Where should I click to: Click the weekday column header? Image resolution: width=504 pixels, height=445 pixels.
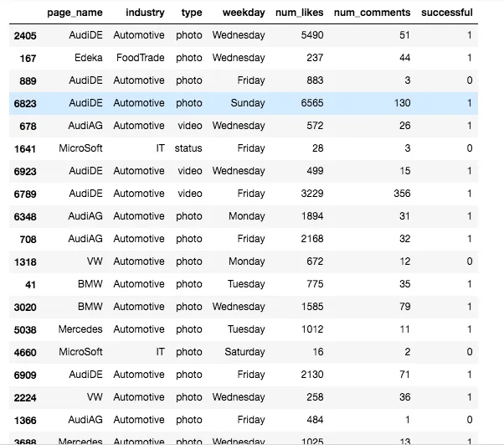[244, 13]
